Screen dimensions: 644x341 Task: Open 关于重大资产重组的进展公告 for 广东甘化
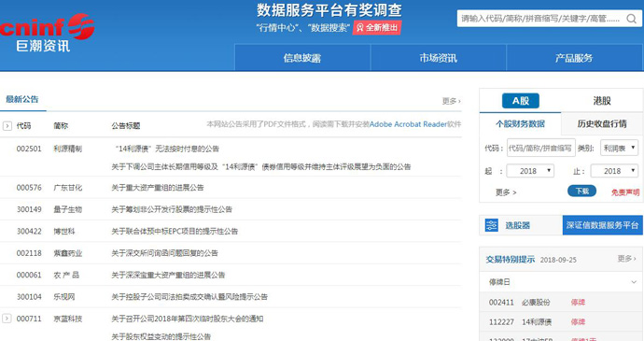(x=158, y=188)
